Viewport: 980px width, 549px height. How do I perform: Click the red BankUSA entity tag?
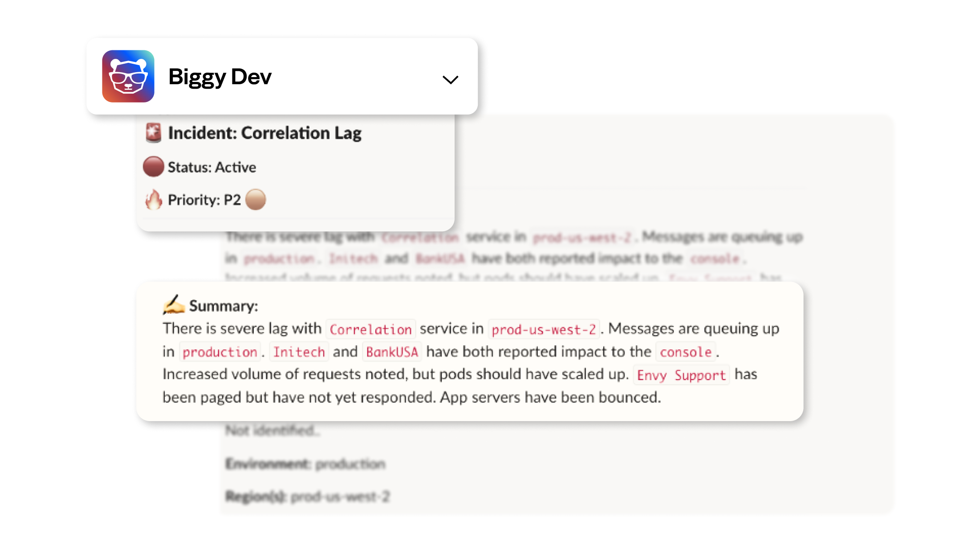(x=392, y=351)
